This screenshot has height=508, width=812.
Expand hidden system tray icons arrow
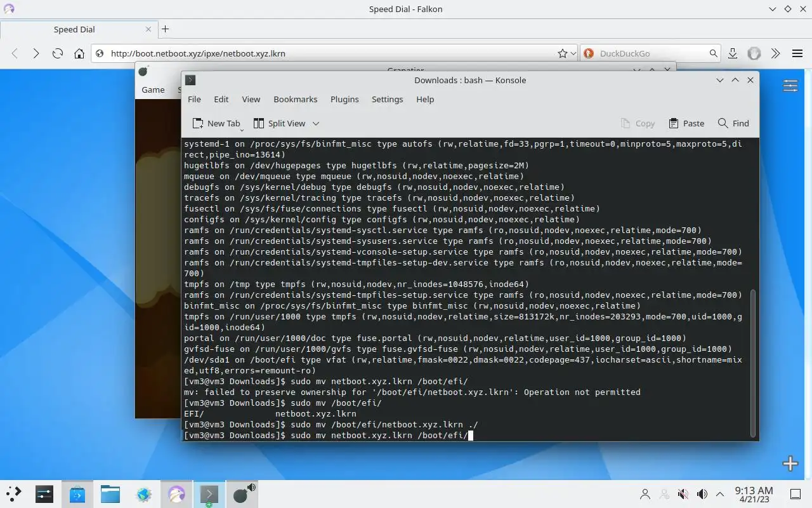[720, 494]
